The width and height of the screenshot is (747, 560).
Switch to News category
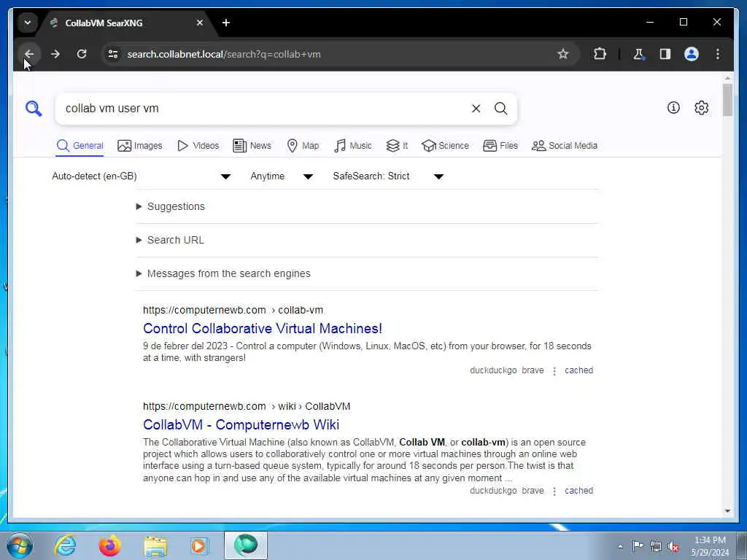(252, 146)
